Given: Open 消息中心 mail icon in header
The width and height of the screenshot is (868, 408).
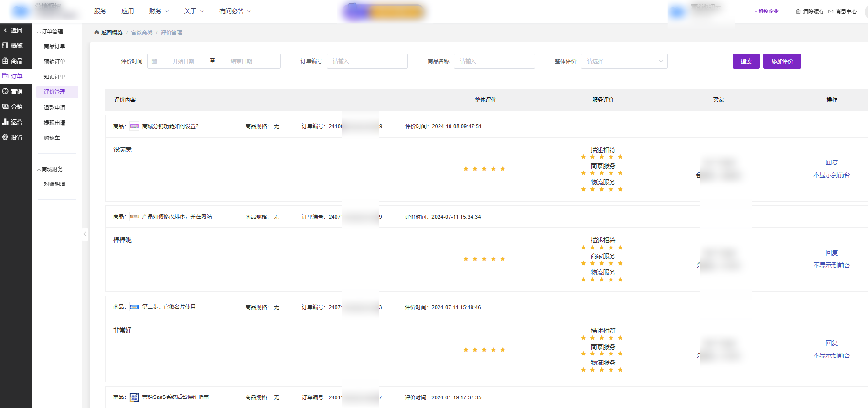Looking at the screenshot, I should click(x=842, y=11).
